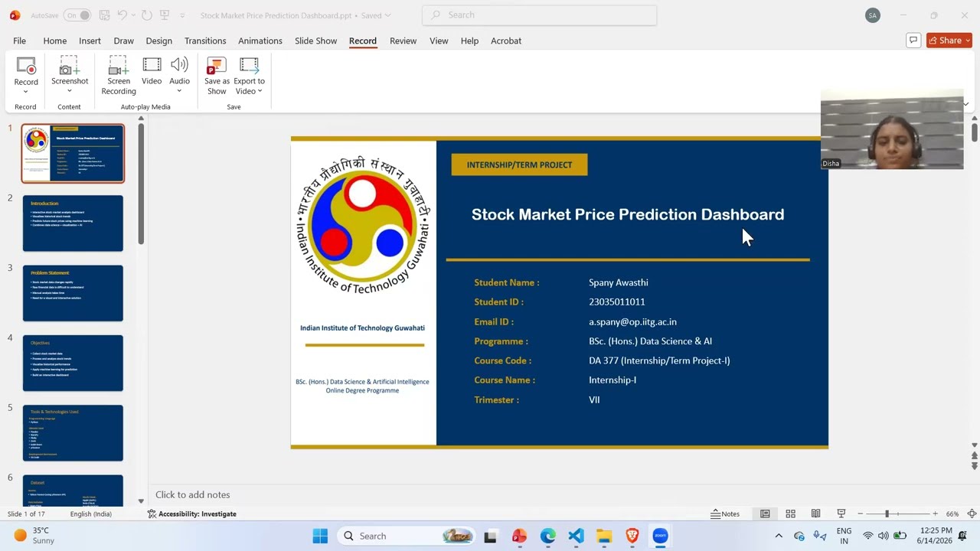Insert a Video
Screen dimensions: 980x551
[152, 71]
